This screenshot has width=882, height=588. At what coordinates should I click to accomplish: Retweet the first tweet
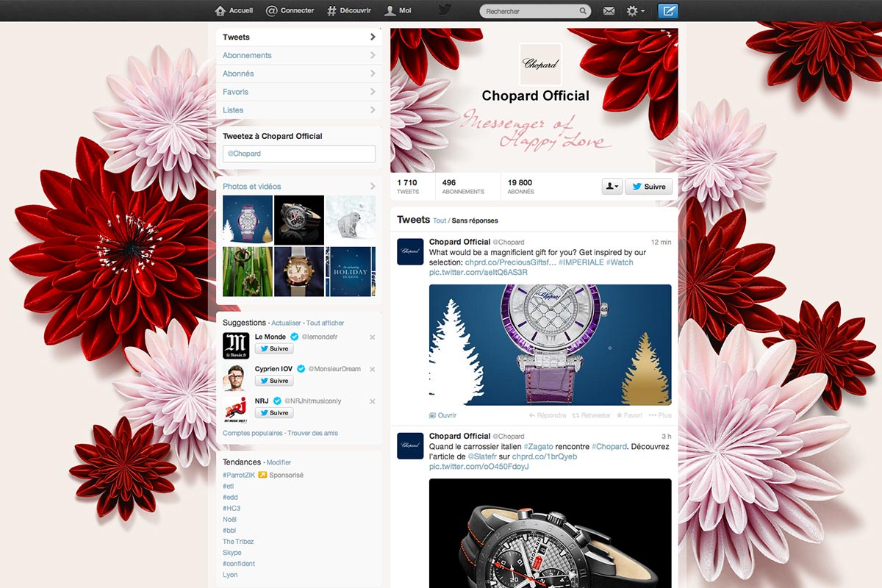[592, 415]
